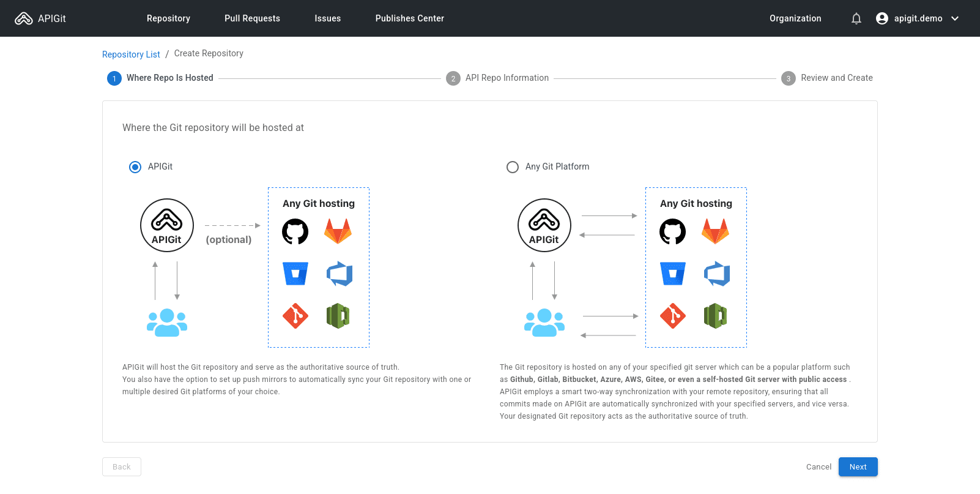980x494 pixels.
Task: Click the users group icon in left diagram
Action: click(167, 323)
